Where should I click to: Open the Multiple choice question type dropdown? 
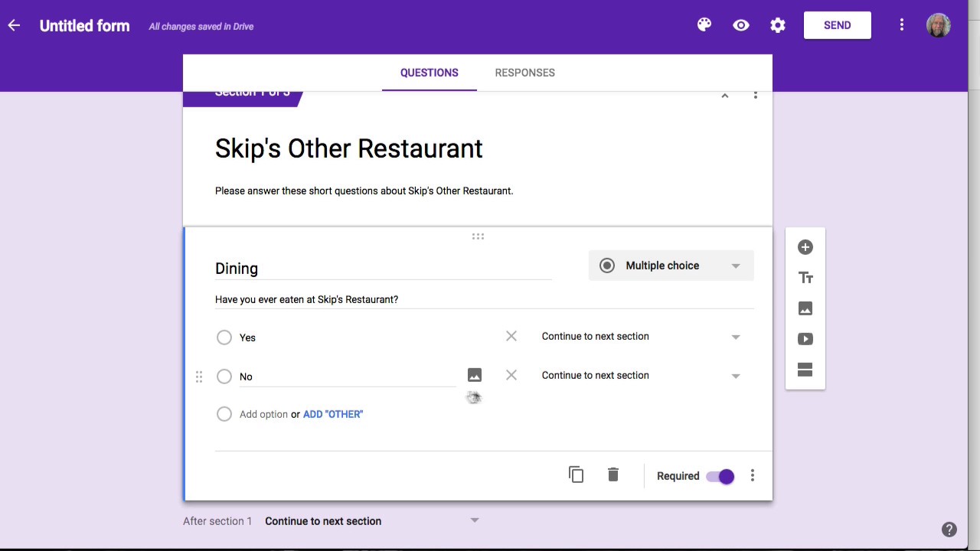(671, 266)
